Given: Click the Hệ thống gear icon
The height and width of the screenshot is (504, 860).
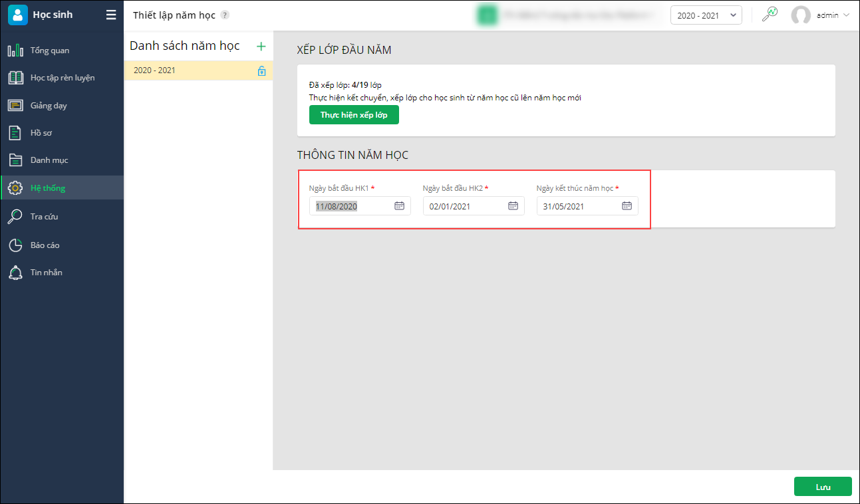Looking at the screenshot, I should click(x=15, y=188).
